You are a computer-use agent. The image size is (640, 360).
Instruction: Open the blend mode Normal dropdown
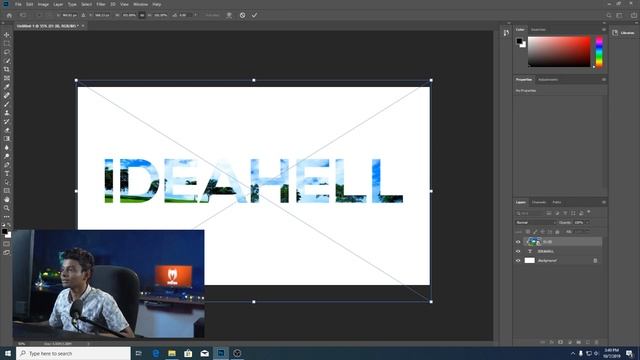tap(536, 222)
